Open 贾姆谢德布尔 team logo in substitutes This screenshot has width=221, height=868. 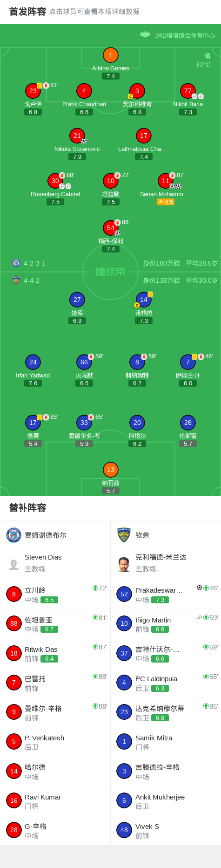tap(14, 535)
